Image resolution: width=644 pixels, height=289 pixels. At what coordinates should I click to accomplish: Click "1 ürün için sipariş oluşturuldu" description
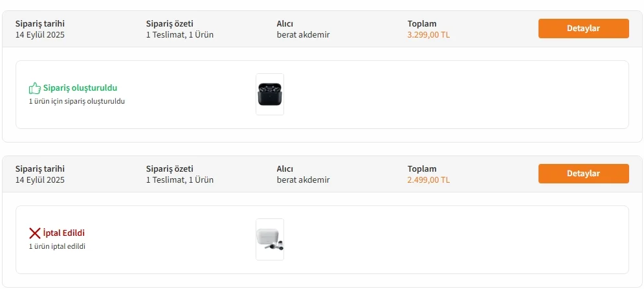click(x=76, y=102)
